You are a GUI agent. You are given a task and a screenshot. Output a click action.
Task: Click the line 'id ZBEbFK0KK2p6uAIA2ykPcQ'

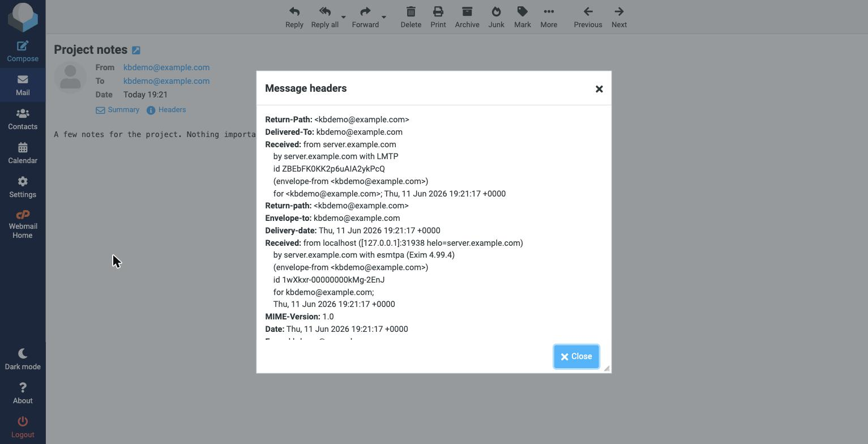[x=329, y=169]
